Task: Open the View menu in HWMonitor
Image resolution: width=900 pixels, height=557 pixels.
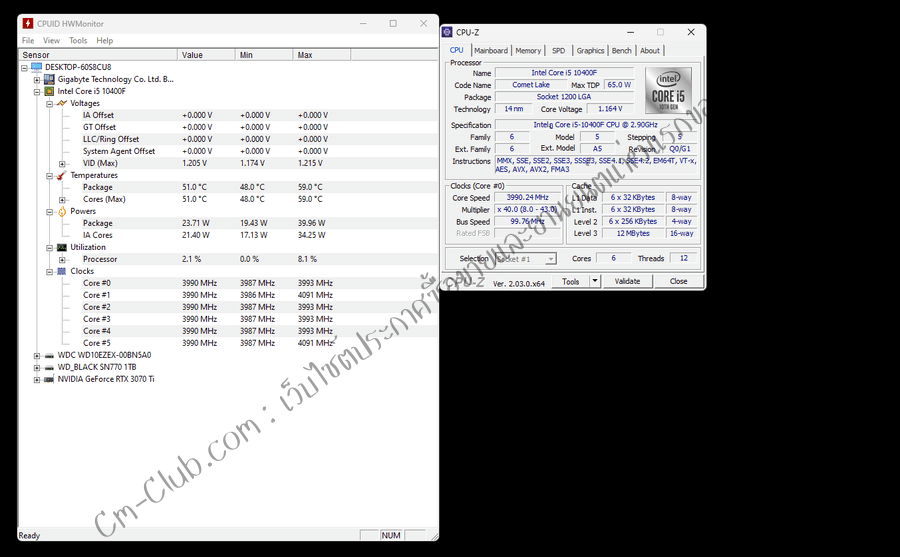Action: (x=51, y=40)
